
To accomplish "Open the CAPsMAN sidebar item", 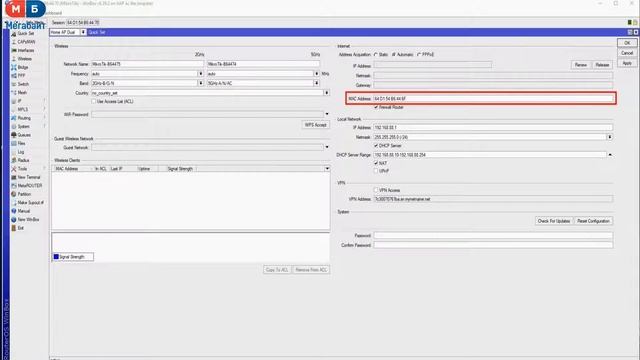I will click(25, 42).
